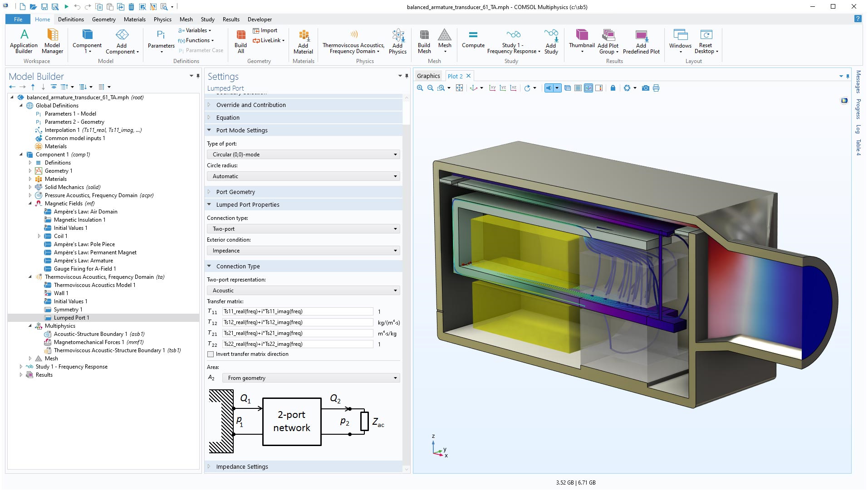Click the Application Builder icon

[24, 41]
